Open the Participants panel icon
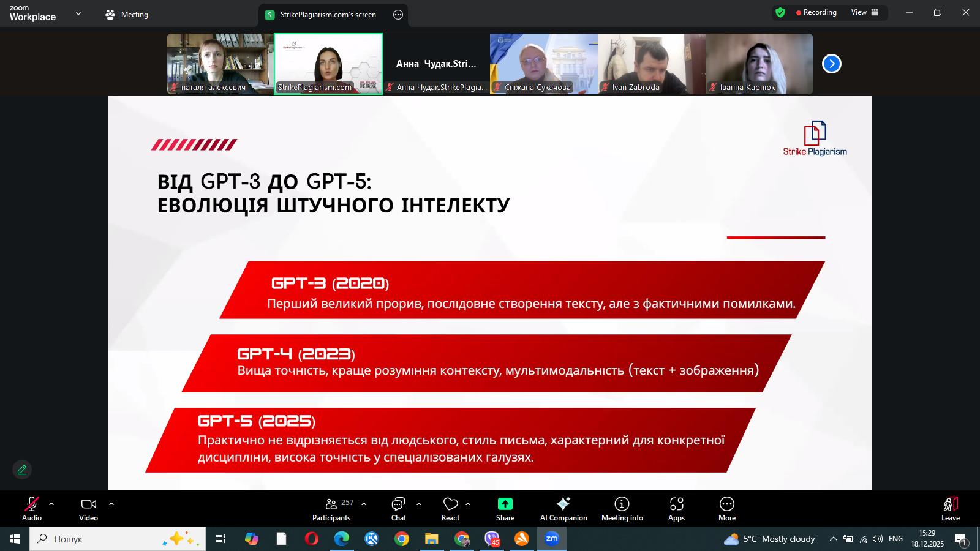This screenshot has width=980, height=551. tap(331, 504)
